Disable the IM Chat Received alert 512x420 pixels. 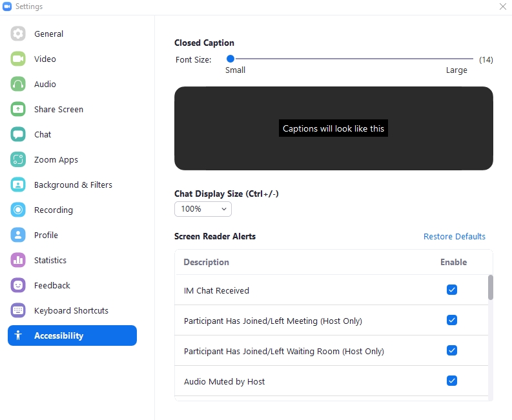pyautogui.click(x=452, y=290)
